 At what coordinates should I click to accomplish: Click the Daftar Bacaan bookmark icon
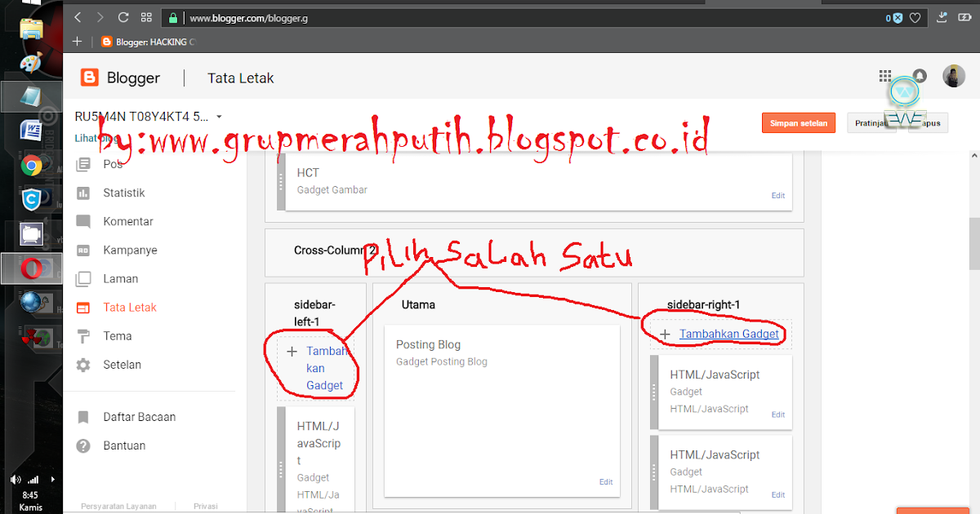pyautogui.click(x=83, y=417)
